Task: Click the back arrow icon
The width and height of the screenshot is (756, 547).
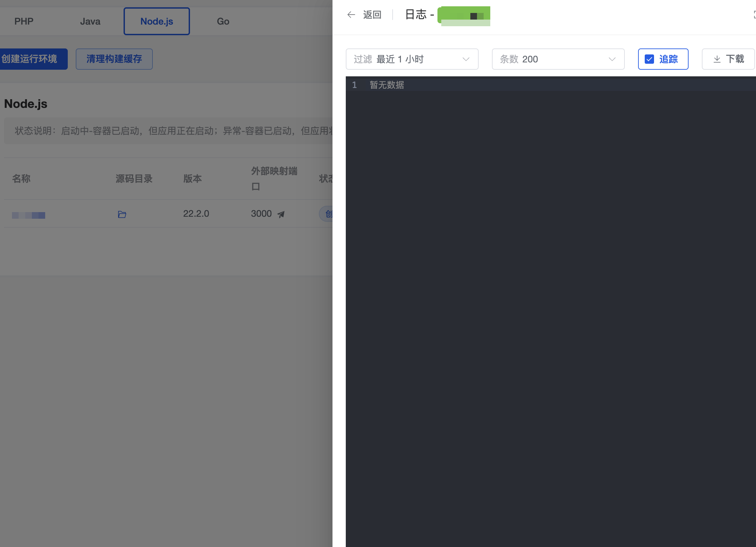Action: 351,15
